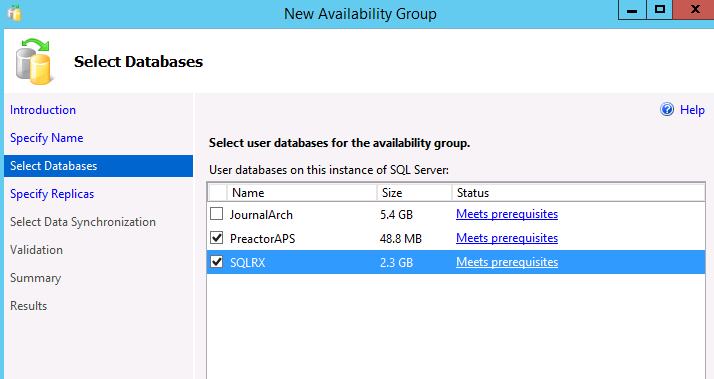This screenshot has width=714, height=379.
Task: Open the Specify Name wizard page
Action: point(46,138)
